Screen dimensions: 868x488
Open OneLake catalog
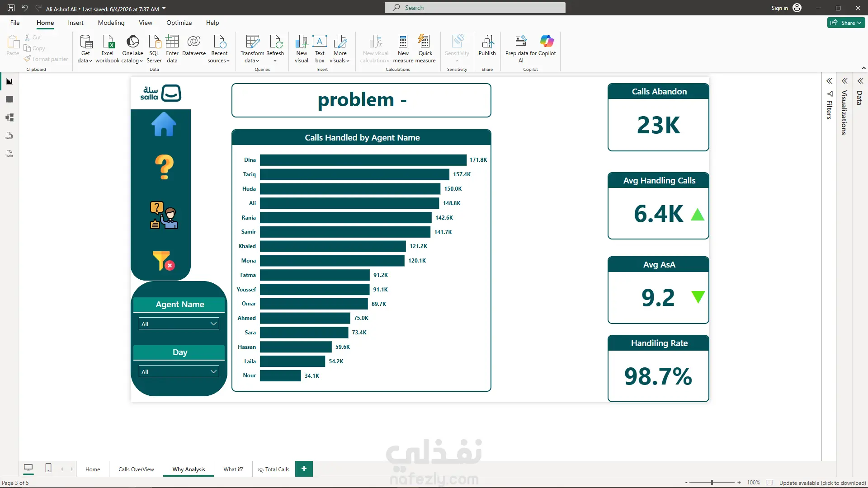click(132, 48)
